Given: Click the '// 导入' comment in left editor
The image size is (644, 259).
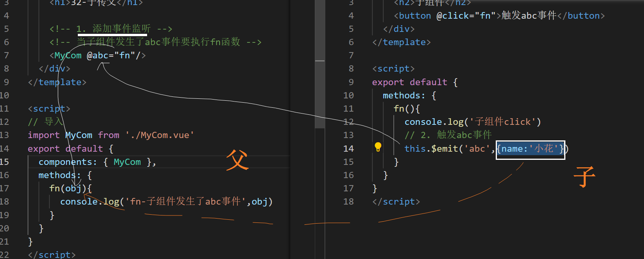Looking at the screenshot, I should [x=46, y=122].
